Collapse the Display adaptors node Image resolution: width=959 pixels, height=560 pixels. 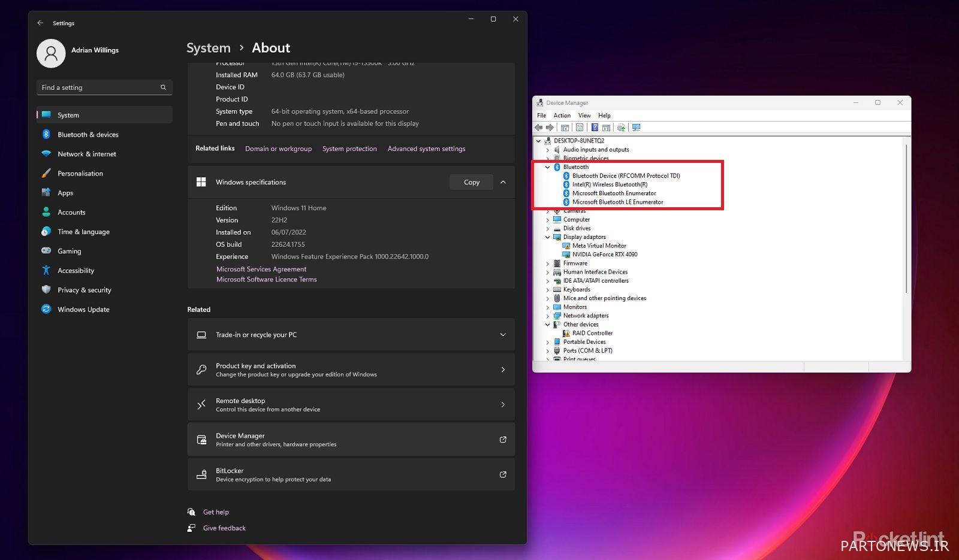[548, 237]
